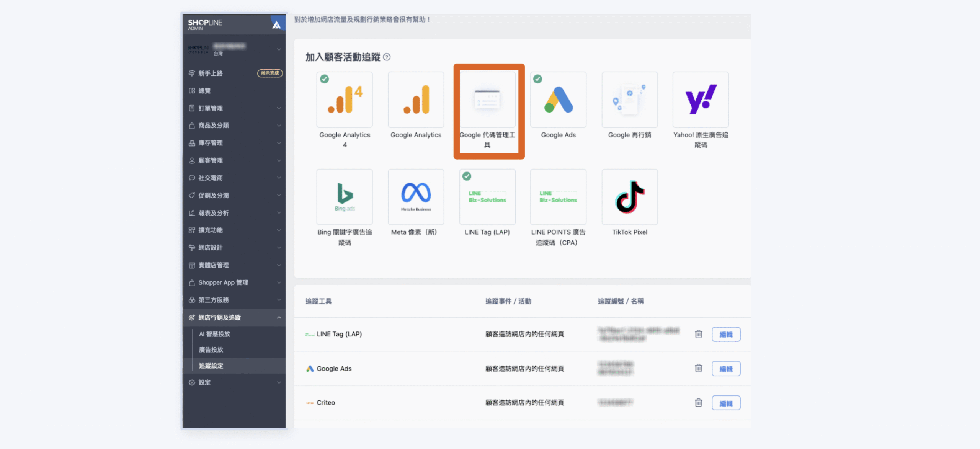Screen dimensions: 980x449
Task: Click the LINE Tag (LAP) row name
Action: [x=339, y=334]
